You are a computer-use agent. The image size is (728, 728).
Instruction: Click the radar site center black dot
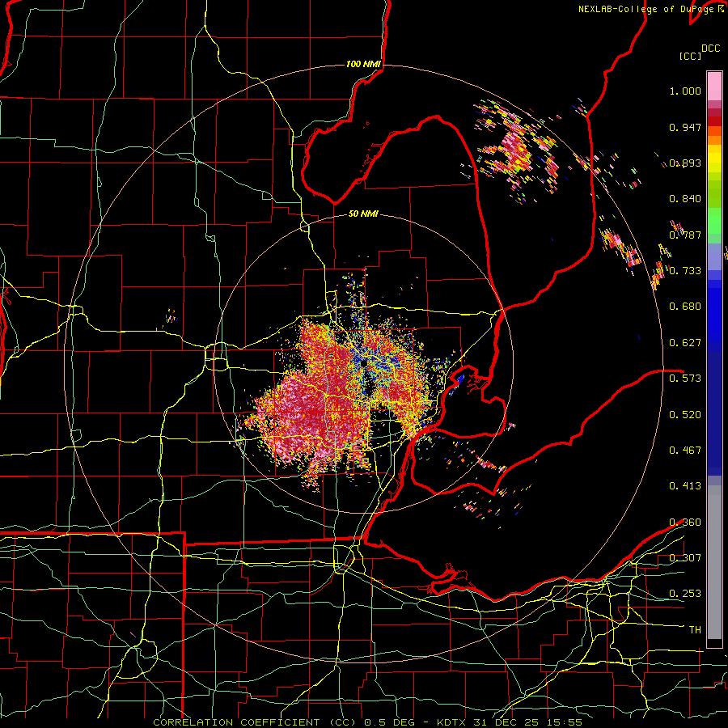363,363
